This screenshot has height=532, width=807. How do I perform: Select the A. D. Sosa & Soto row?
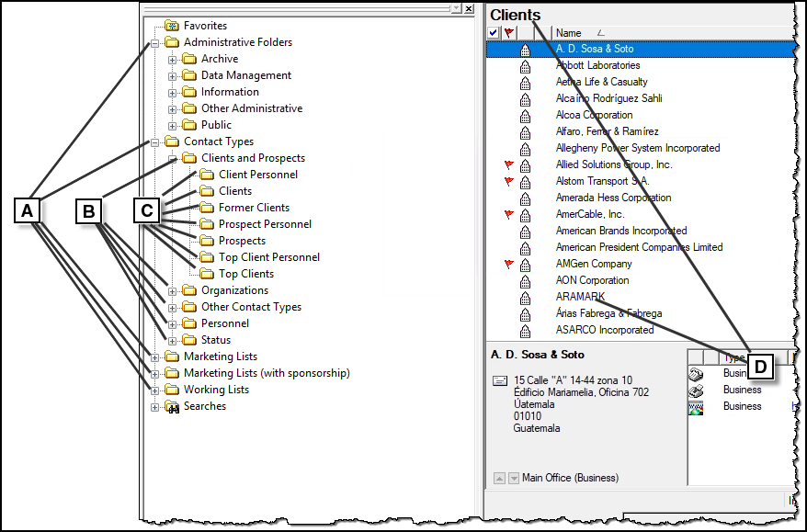pos(641,50)
